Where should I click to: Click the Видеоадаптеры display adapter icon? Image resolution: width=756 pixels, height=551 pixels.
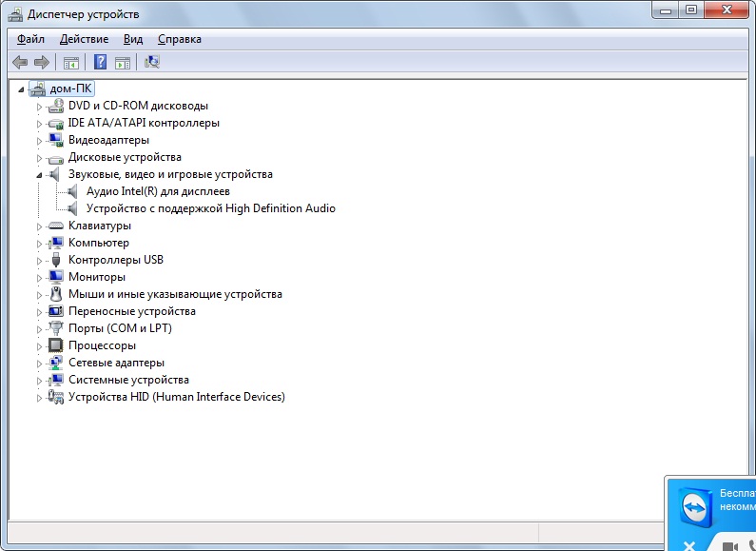[x=56, y=140]
